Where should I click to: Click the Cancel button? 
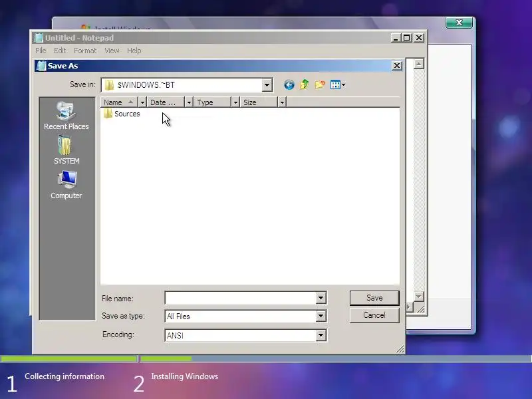point(374,315)
